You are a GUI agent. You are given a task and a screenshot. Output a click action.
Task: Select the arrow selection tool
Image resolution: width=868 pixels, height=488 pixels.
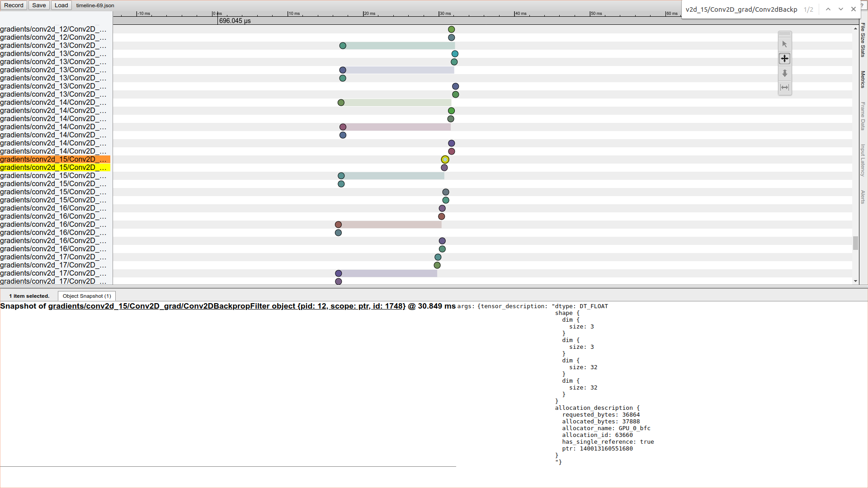(x=784, y=44)
